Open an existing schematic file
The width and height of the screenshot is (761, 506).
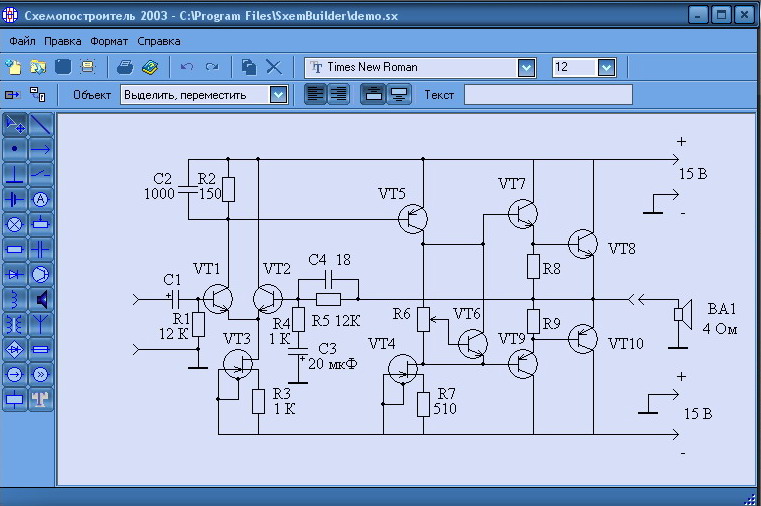[x=38, y=67]
